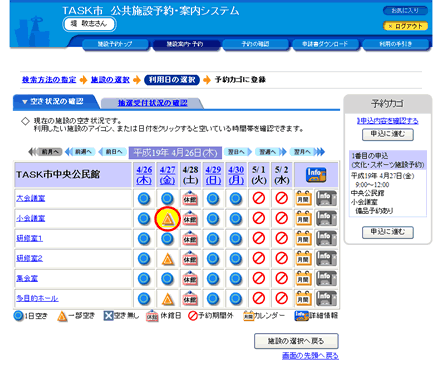Show detail Info icon for 小会議室
Image resolution: width=440 pixels, height=367 pixels.
coord(326,219)
